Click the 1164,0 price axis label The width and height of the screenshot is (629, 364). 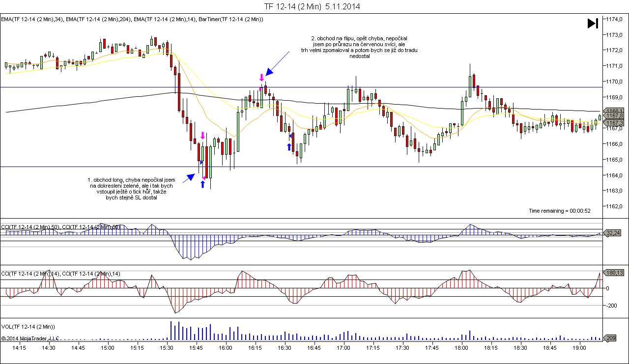coord(615,175)
